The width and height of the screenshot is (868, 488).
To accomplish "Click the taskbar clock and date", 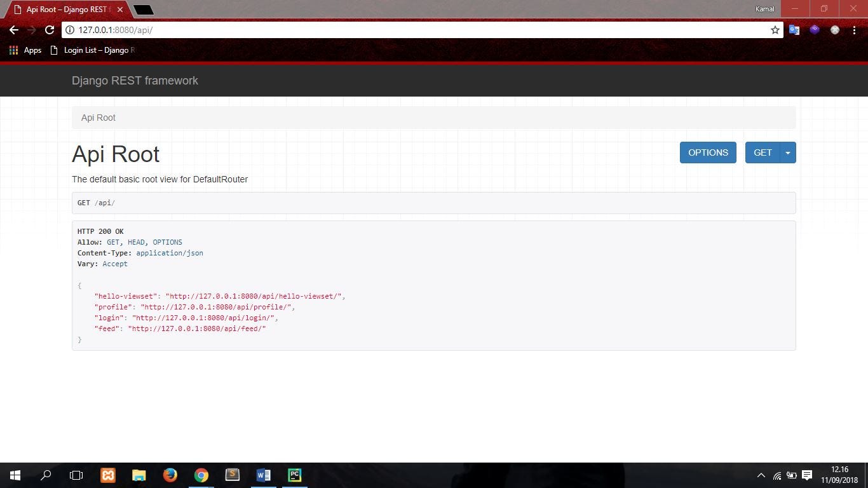I will point(839,475).
